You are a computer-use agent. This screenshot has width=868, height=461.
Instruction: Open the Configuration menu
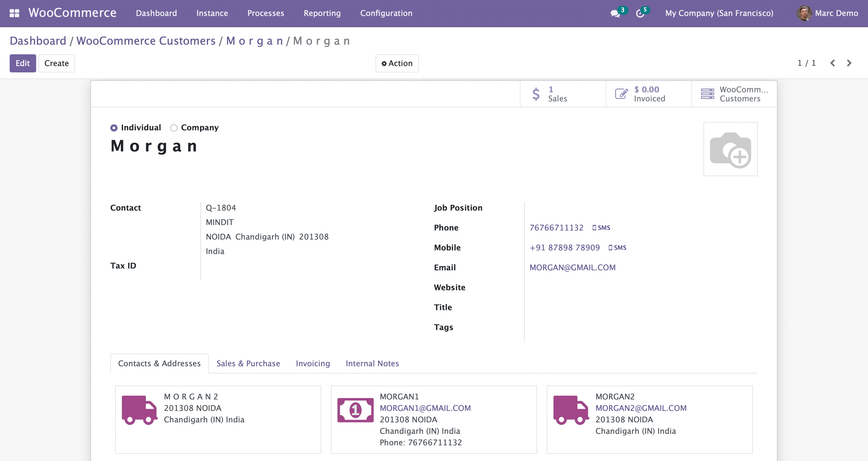386,13
